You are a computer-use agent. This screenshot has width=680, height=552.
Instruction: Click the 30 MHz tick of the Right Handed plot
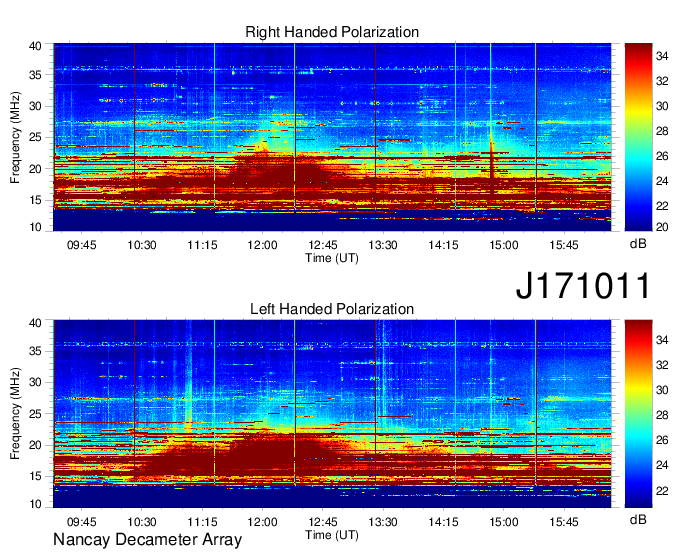pos(35,106)
